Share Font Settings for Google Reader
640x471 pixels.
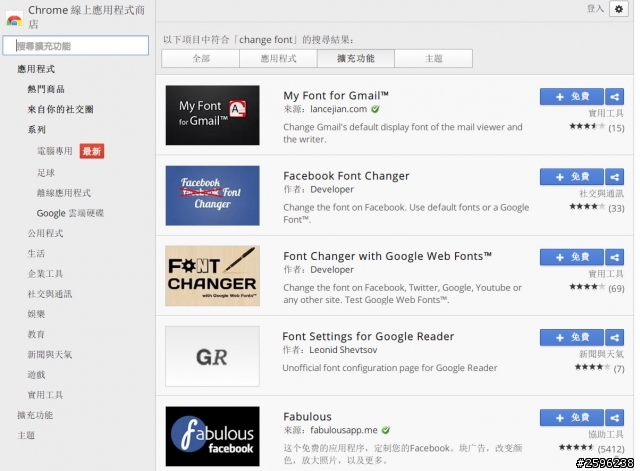click(614, 338)
